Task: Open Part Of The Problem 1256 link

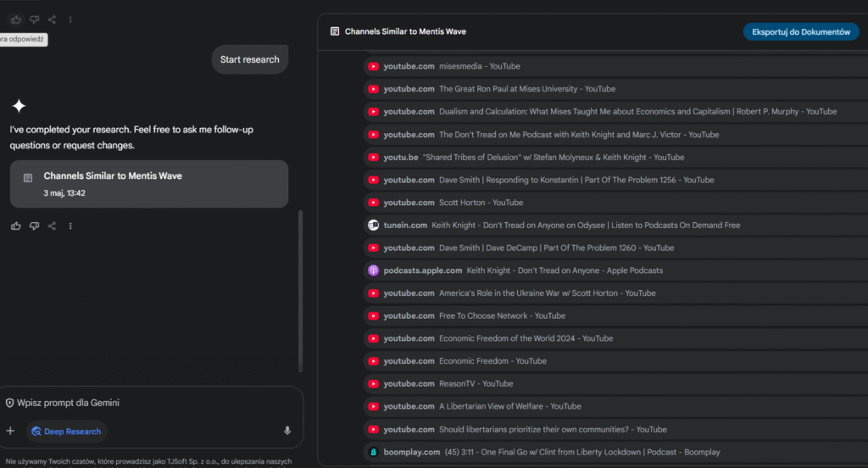Action: pos(615,180)
